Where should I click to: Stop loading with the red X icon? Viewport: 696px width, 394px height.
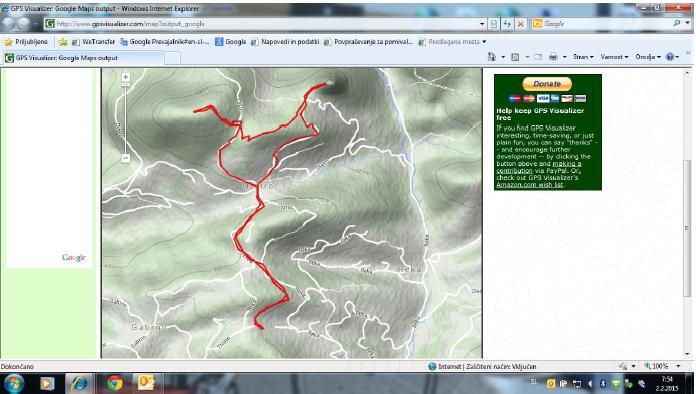click(x=521, y=24)
